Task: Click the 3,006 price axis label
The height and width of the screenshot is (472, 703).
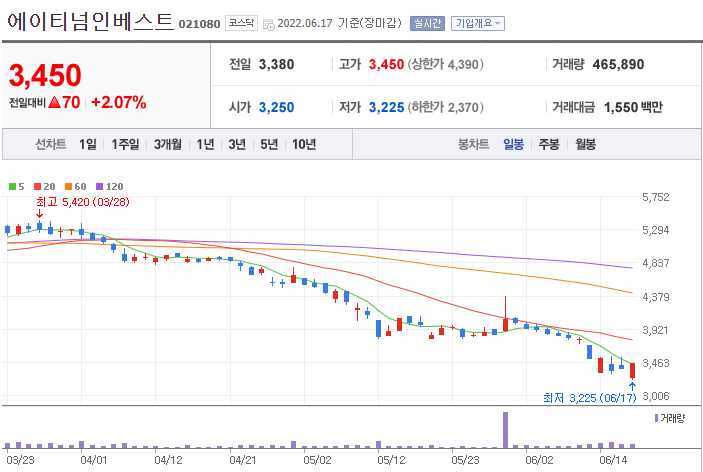Action: tap(655, 396)
